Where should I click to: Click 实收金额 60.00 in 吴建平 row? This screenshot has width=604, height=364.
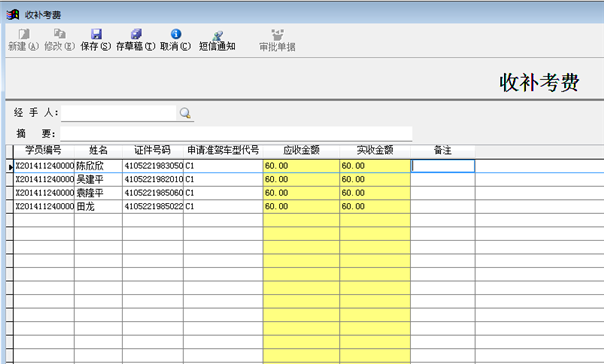[x=375, y=179]
